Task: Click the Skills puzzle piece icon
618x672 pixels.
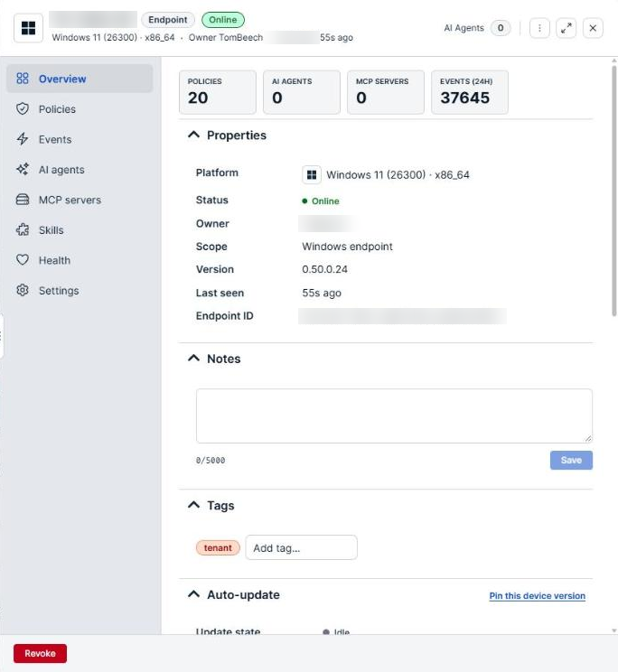Action: pyautogui.click(x=23, y=229)
